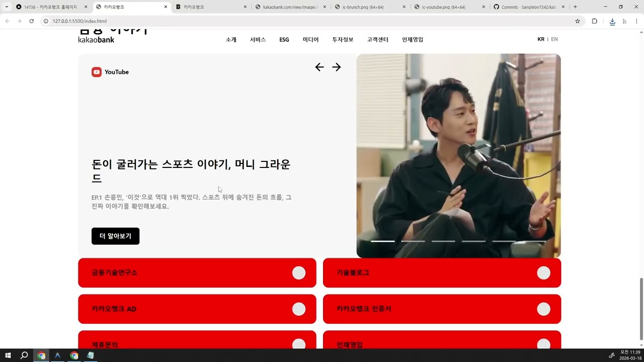Open the 미디어 menu
Image resolution: width=644 pixels, height=362 pixels.
click(x=310, y=40)
